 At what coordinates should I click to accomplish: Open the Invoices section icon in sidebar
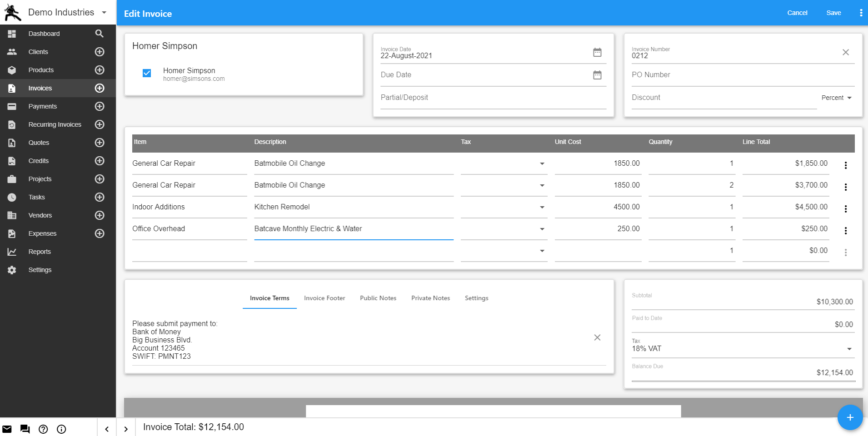pyautogui.click(x=11, y=88)
